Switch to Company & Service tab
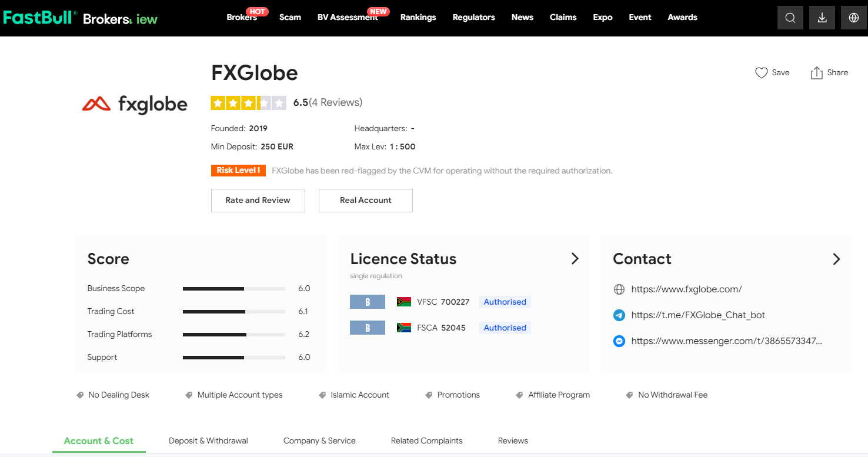 (x=319, y=441)
